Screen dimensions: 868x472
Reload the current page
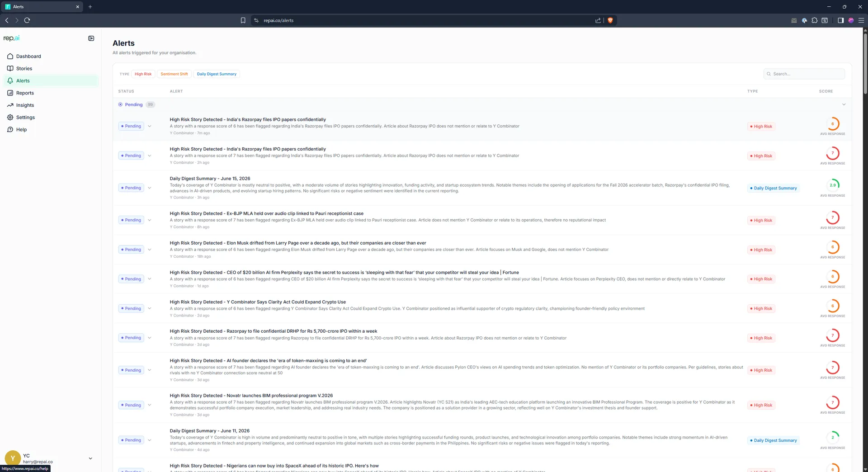click(27, 20)
